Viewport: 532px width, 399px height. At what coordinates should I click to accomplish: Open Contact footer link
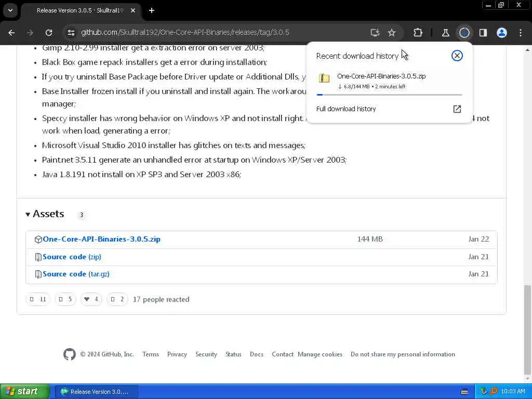(283, 354)
